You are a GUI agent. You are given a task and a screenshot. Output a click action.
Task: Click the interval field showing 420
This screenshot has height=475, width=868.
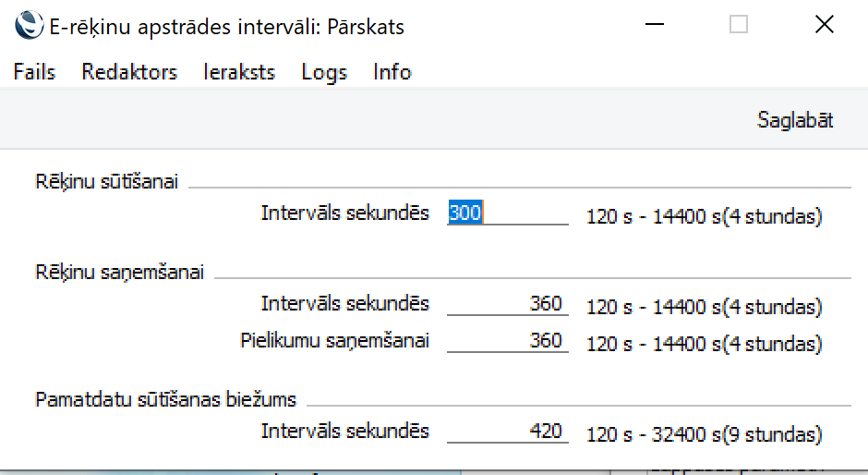coord(508,432)
